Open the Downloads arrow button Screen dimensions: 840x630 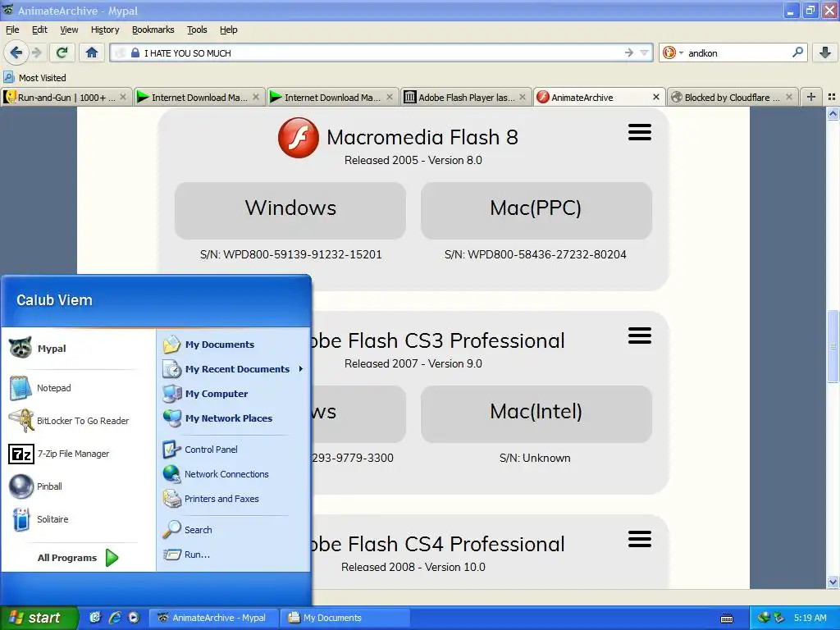pos(825,52)
